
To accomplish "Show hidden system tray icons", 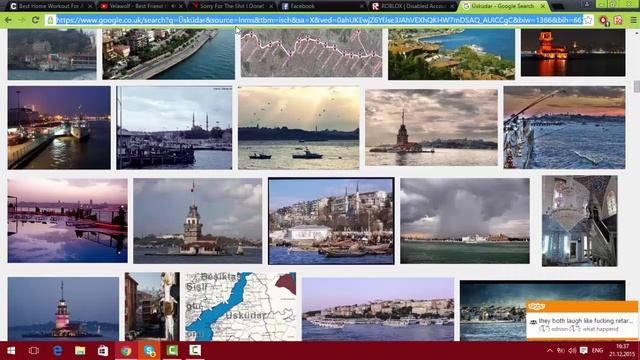I will 550,351.
